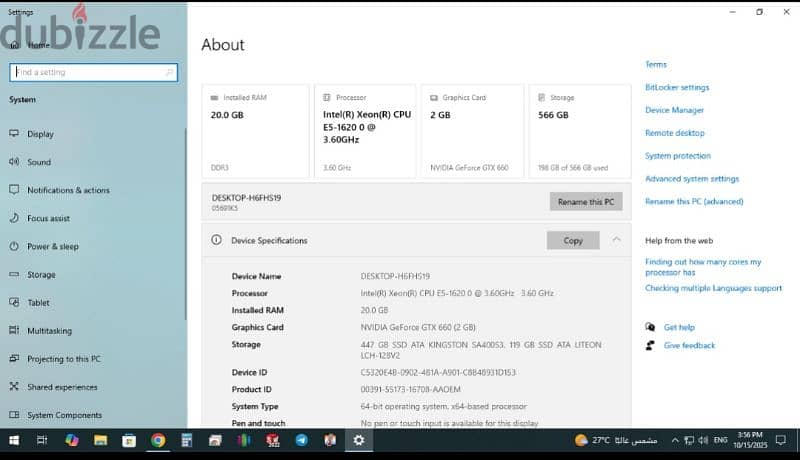This screenshot has height=460, width=800.
Task: Click the Processor card
Action: coord(365,131)
